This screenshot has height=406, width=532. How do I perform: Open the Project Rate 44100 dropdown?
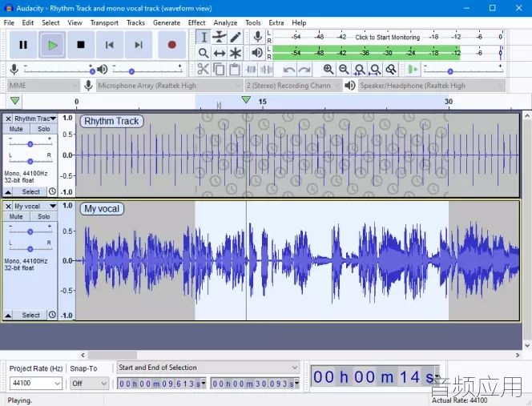tap(35, 384)
